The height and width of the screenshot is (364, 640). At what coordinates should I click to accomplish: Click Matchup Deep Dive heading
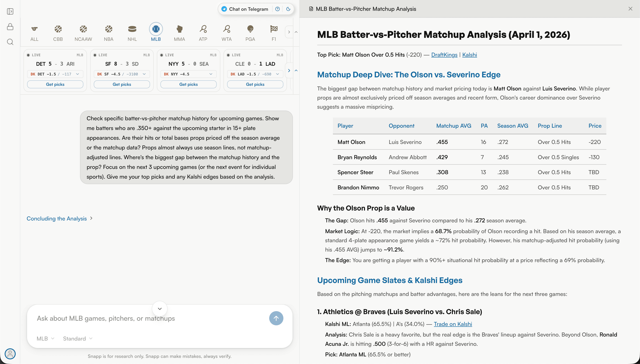(x=409, y=74)
